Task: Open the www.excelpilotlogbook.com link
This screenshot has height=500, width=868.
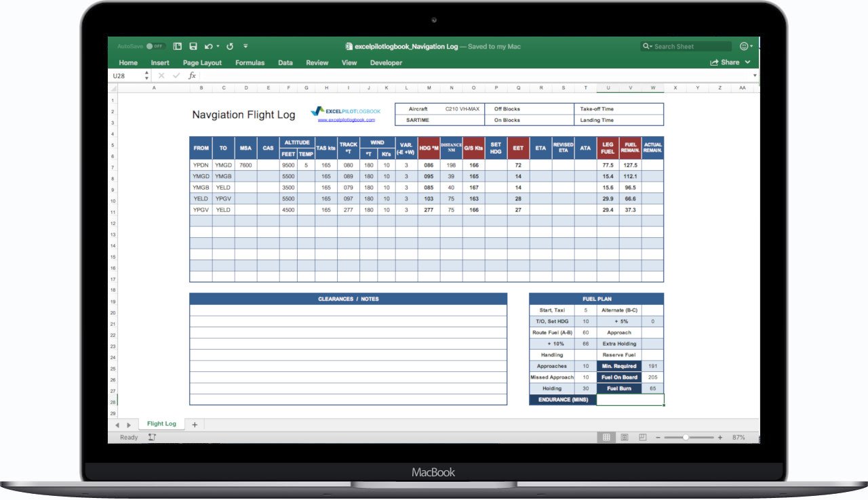Action: (x=347, y=120)
